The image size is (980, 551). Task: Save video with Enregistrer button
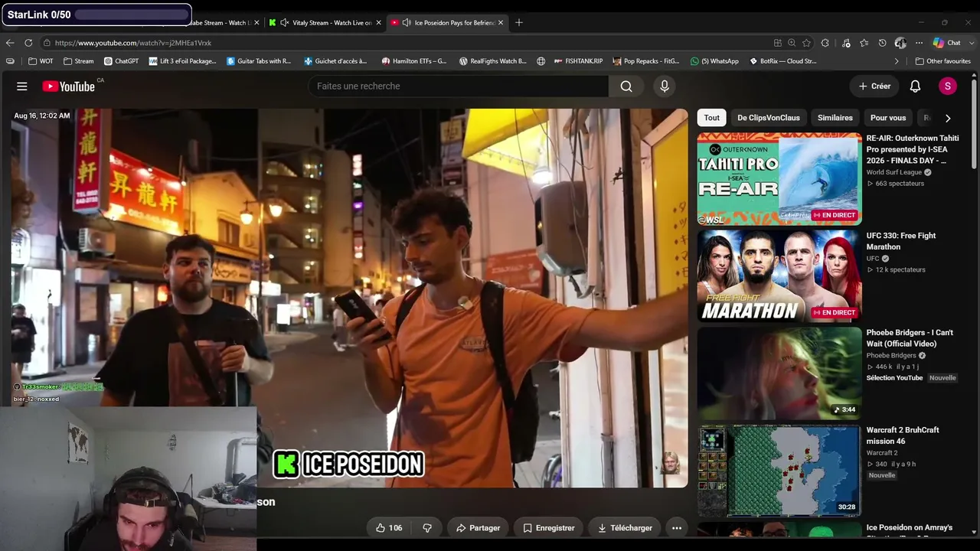(549, 528)
